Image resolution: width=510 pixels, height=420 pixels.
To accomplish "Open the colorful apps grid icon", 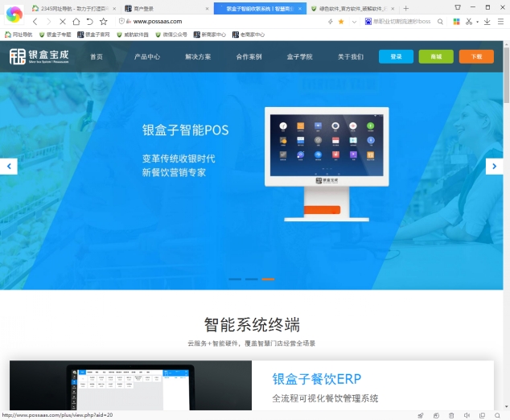I will tap(457, 22).
